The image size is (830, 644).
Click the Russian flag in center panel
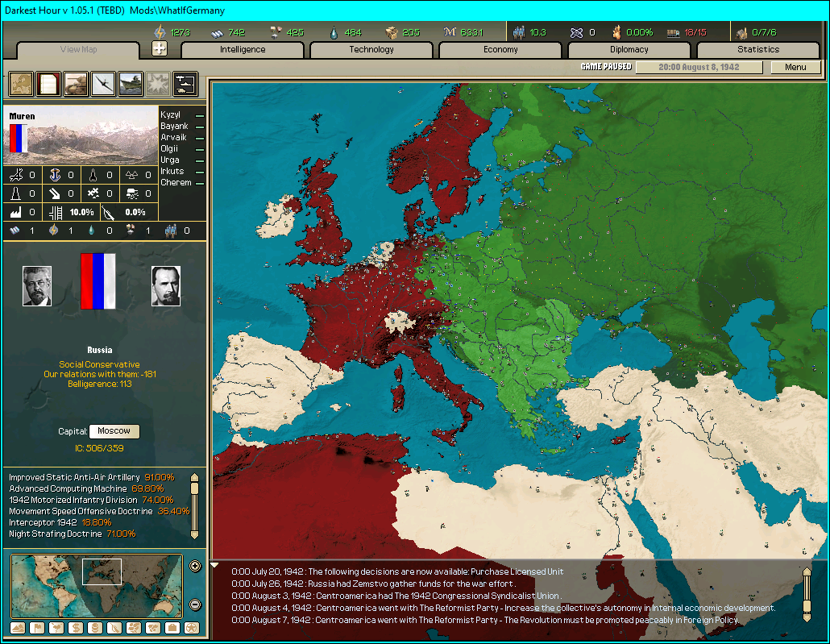[x=98, y=281]
